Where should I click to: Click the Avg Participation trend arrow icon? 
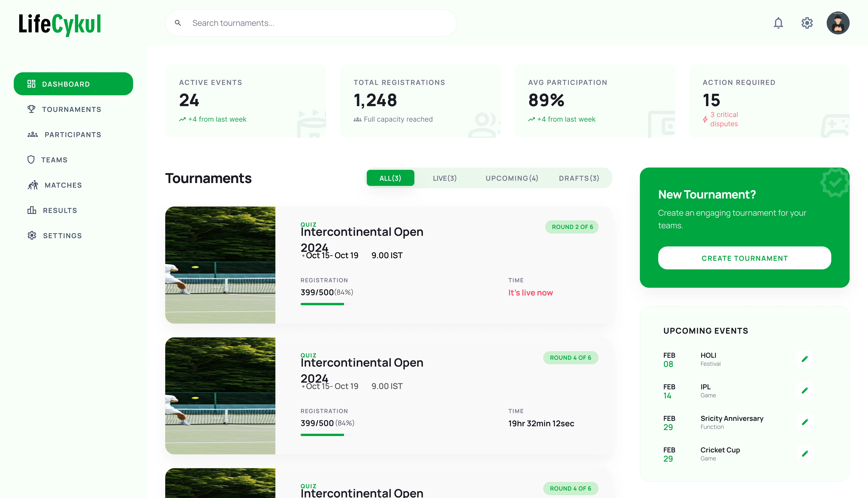click(x=532, y=119)
